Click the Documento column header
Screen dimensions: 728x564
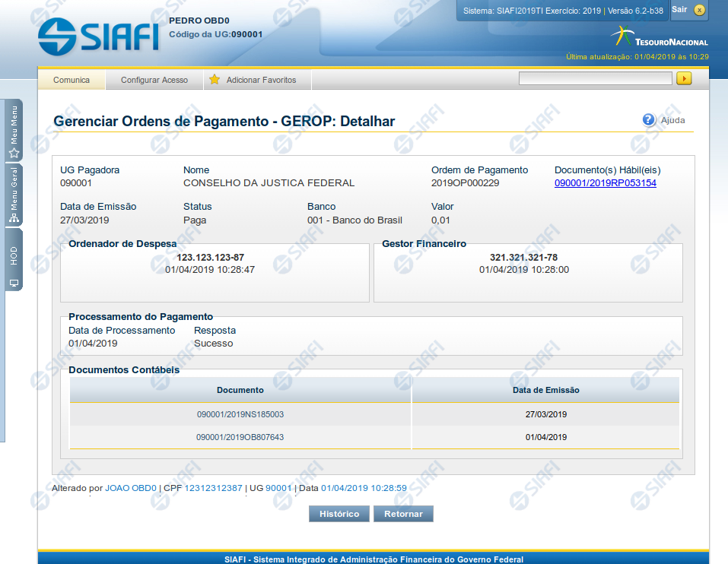pos(240,390)
